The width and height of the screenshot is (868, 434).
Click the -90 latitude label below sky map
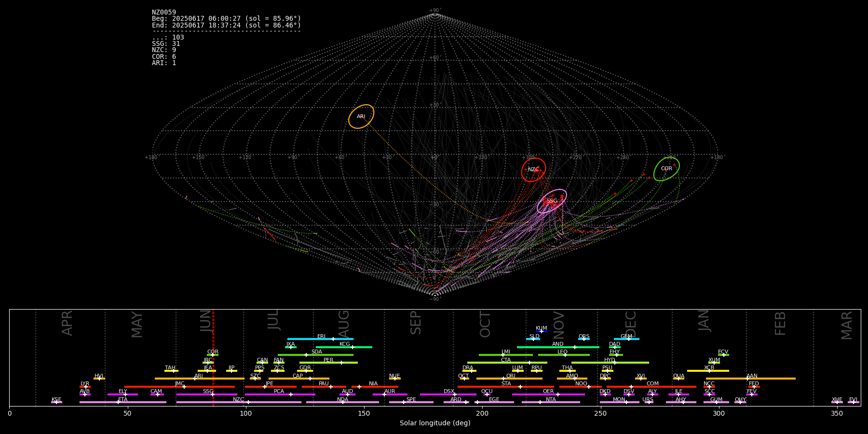(x=434, y=299)
